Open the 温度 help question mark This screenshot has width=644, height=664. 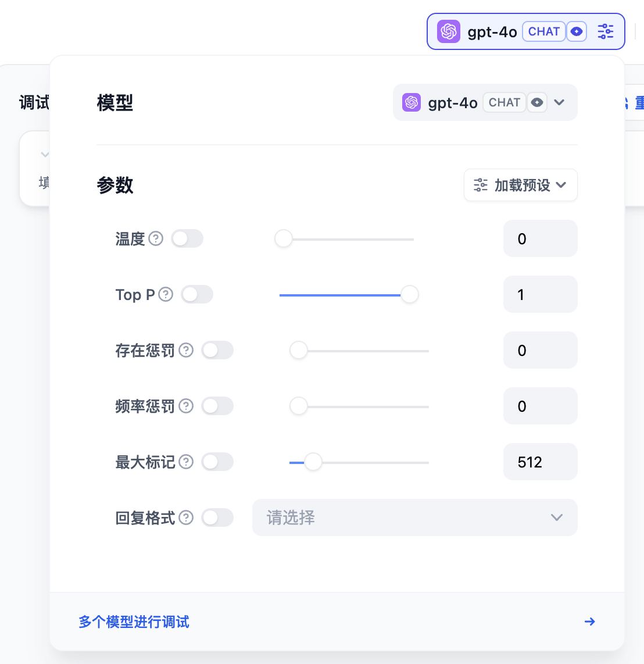(156, 238)
